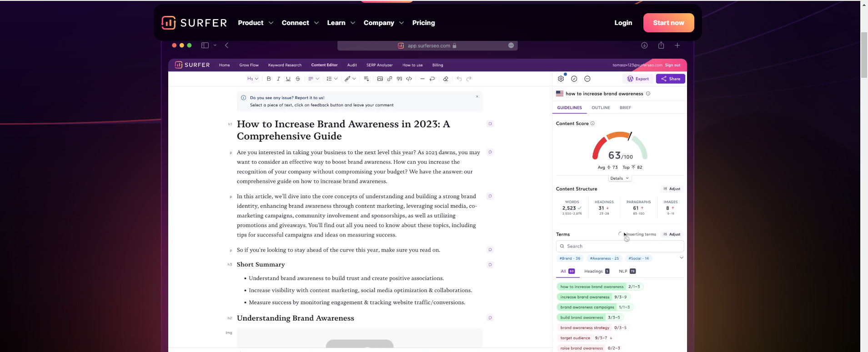Click the browser share icon

tap(661, 45)
